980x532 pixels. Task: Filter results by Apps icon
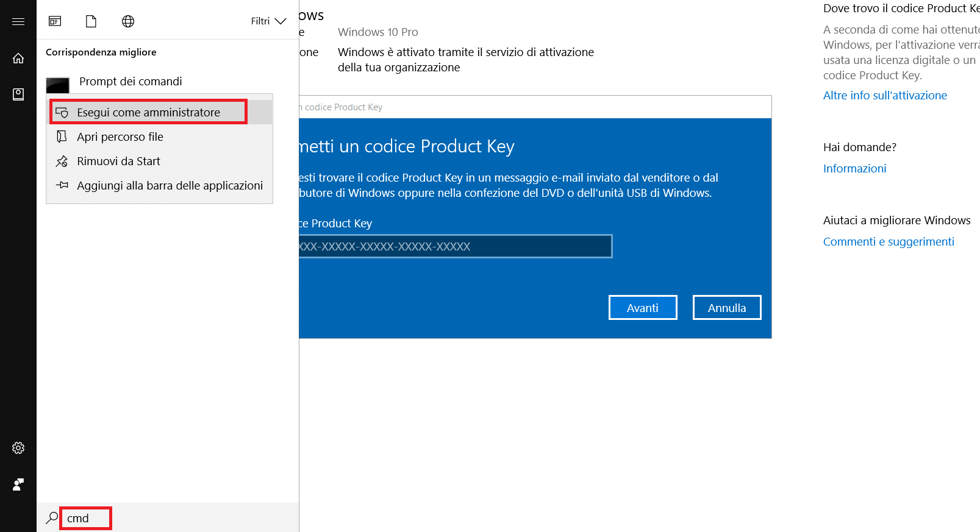(55, 21)
